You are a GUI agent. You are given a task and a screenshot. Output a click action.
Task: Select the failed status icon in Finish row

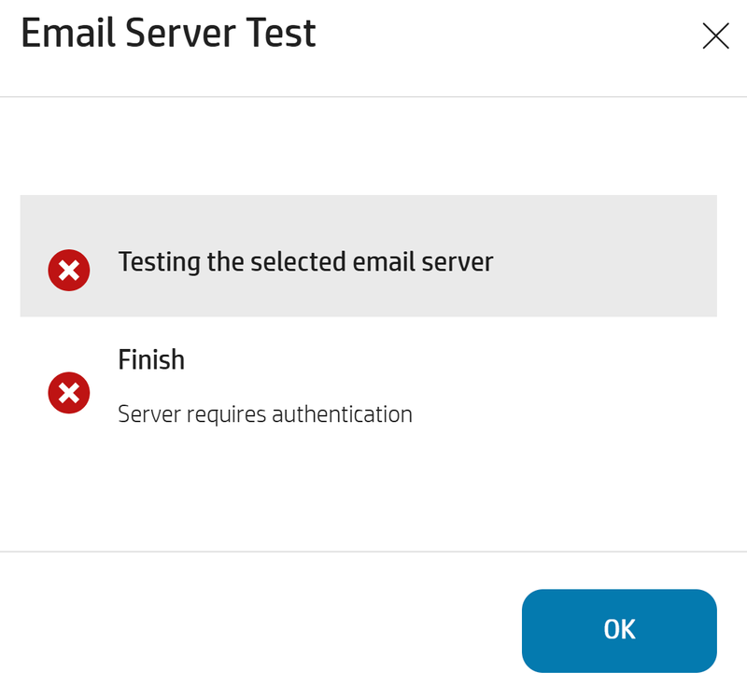click(x=68, y=393)
